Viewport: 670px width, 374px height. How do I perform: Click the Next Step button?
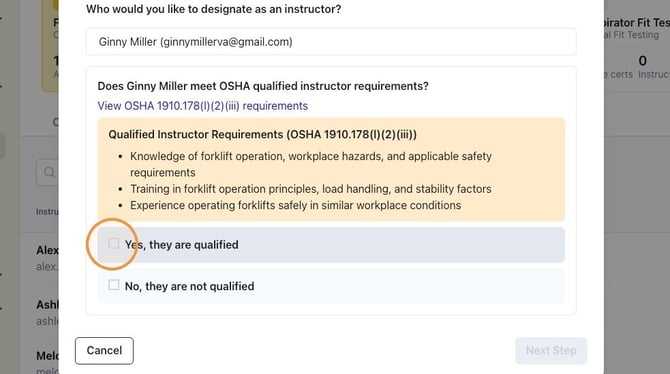tap(551, 351)
